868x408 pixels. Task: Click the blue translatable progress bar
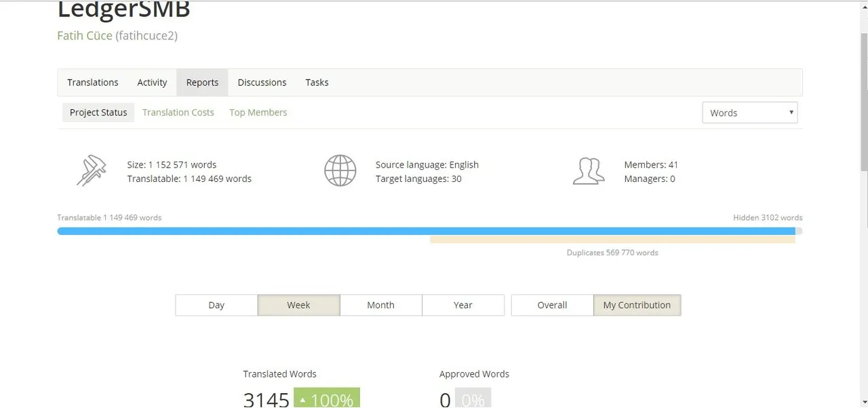pos(426,231)
